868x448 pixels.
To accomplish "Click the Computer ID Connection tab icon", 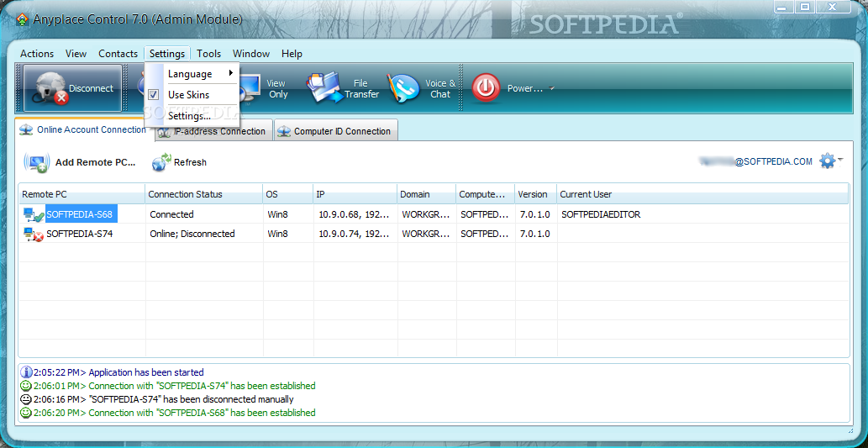I will [284, 131].
